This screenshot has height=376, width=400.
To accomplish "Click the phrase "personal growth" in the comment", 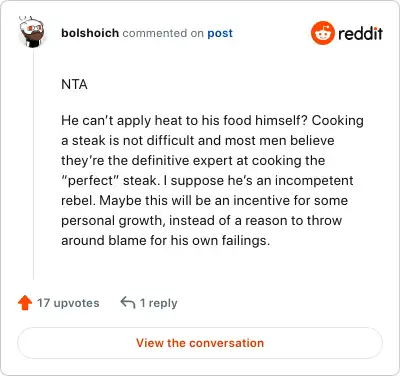I will point(113,221).
